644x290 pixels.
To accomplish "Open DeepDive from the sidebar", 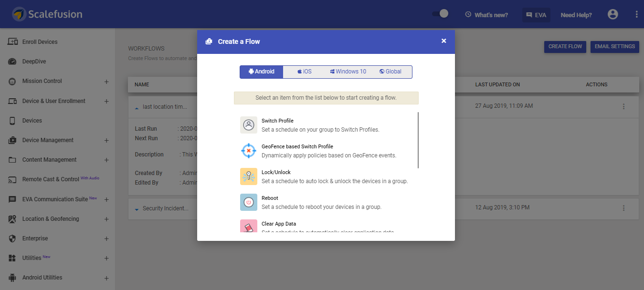I will [34, 62].
